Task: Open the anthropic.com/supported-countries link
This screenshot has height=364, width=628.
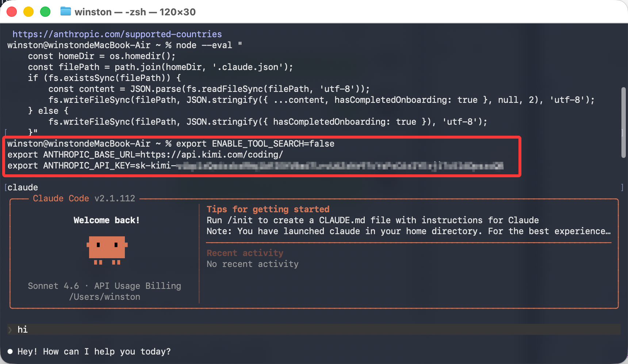Action: (x=117, y=34)
